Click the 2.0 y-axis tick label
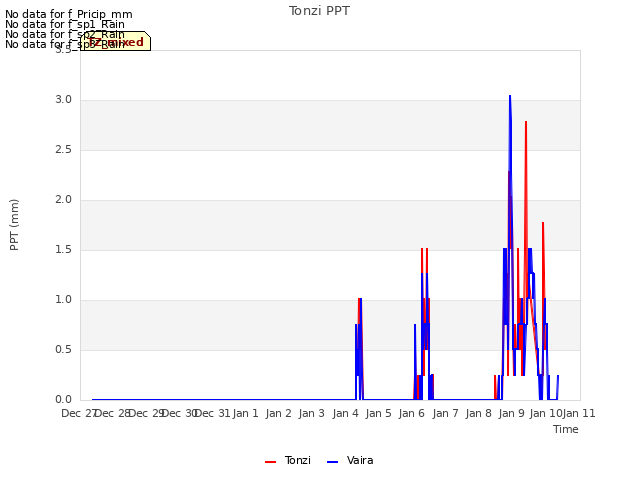This screenshot has height=480, width=640. point(64,200)
